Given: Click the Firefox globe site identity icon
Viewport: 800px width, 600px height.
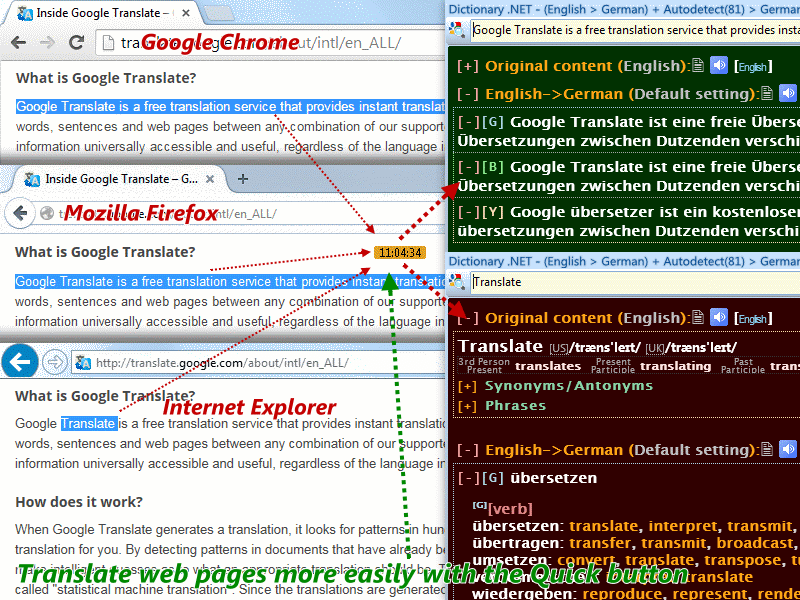Looking at the screenshot, I should pos(47,213).
